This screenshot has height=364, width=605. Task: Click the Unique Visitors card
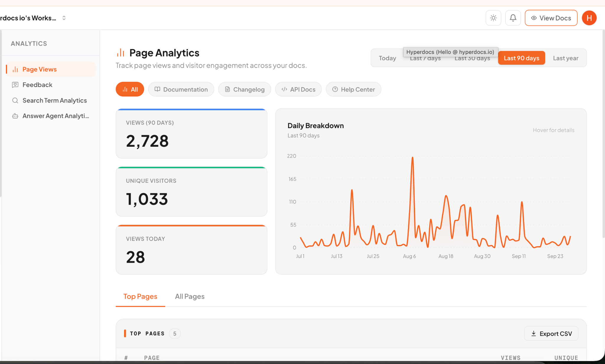click(191, 192)
